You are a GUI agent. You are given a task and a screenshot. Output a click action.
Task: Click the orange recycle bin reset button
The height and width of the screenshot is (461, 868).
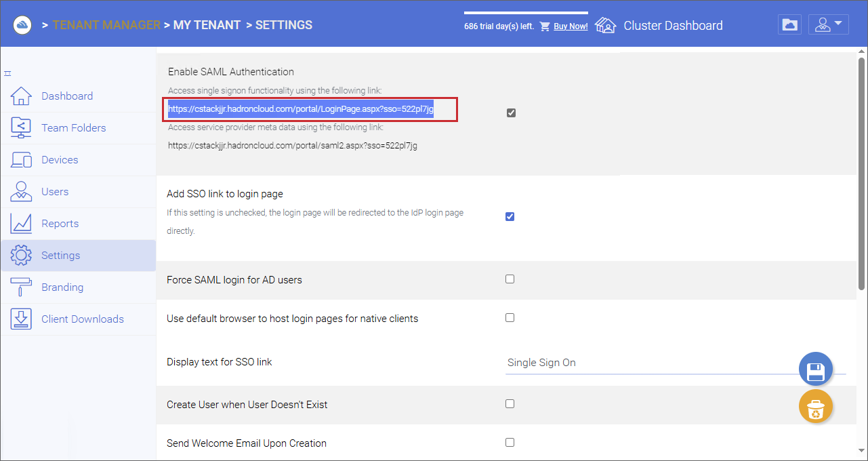coord(816,407)
